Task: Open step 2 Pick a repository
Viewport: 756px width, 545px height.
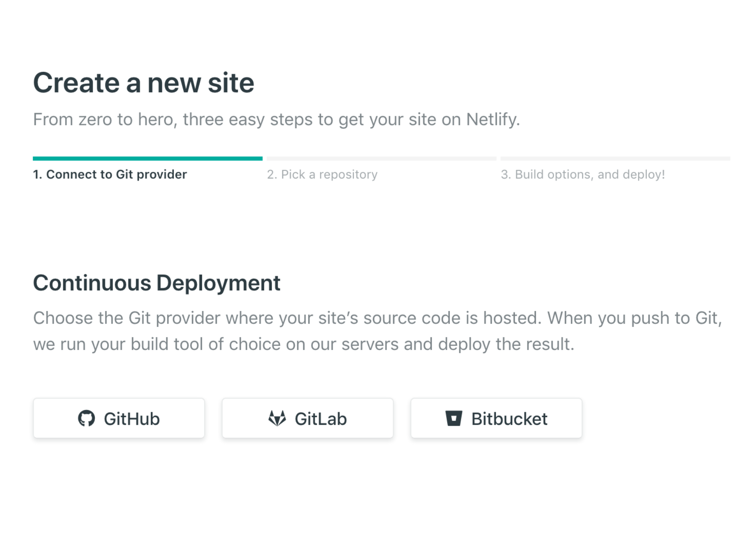Action: tap(323, 174)
